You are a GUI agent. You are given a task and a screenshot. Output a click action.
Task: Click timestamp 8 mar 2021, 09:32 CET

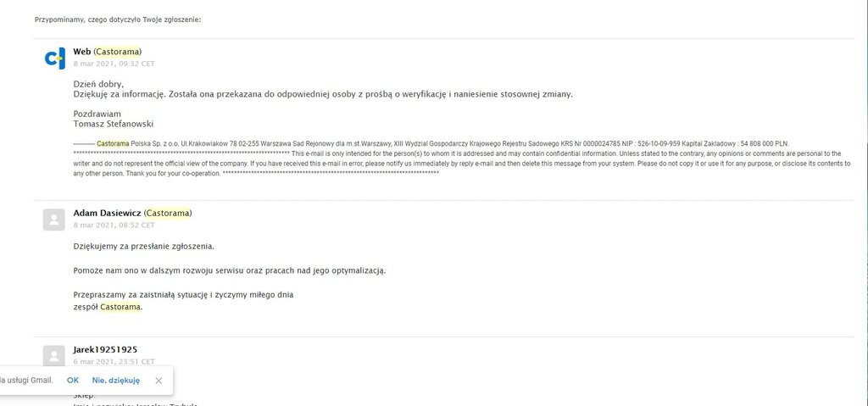[x=114, y=64]
